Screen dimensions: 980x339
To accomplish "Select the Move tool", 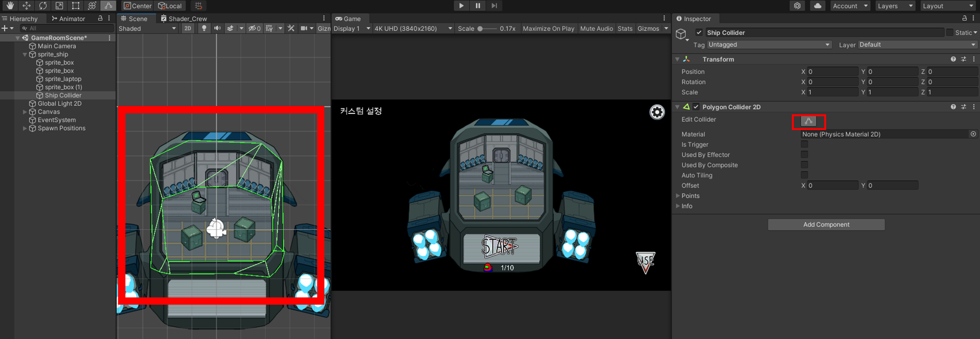I will coord(26,6).
